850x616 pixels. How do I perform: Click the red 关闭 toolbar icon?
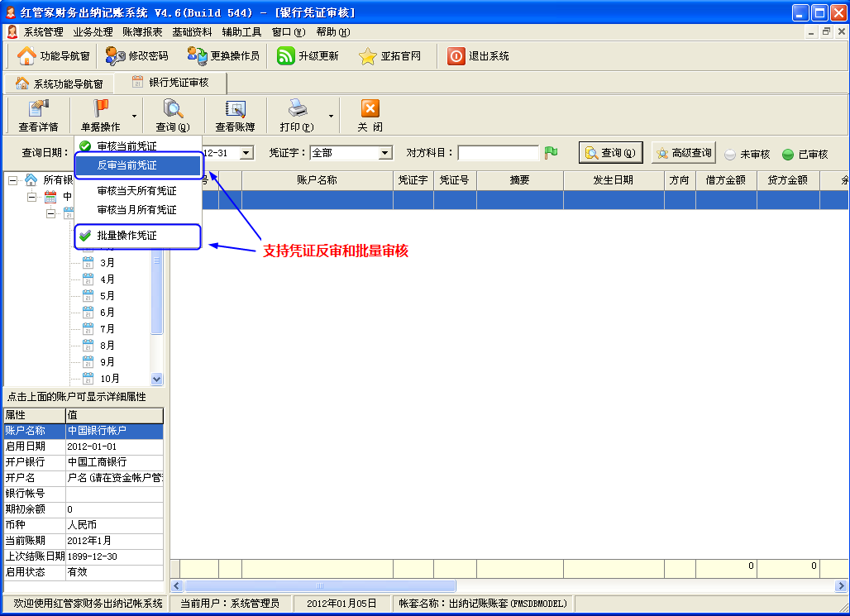370,109
